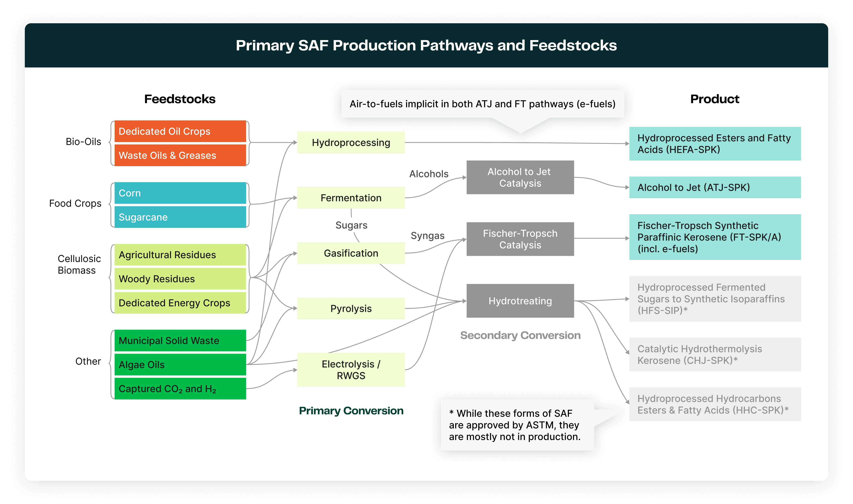Click the Algae Oils feedstock box
The height and width of the screenshot is (504, 853).
(x=180, y=364)
